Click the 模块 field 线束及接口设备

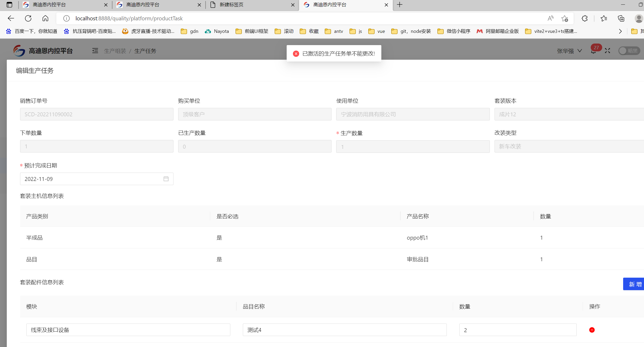[128, 330]
